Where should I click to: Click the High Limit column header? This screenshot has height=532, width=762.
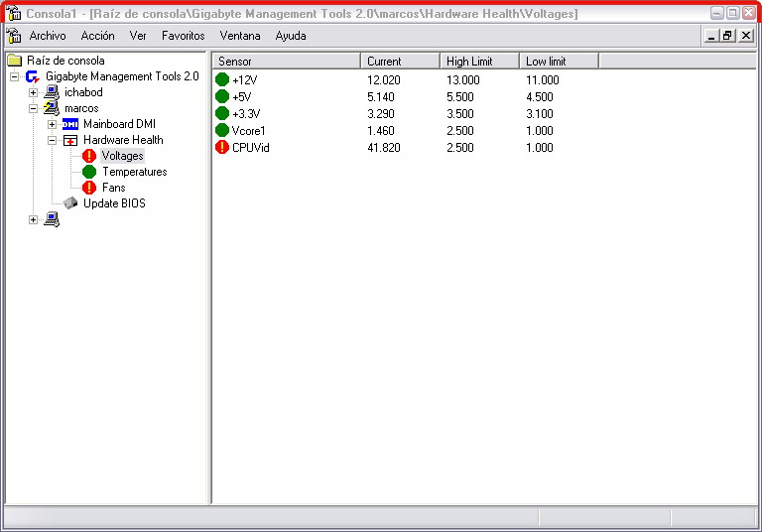[479, 62]
